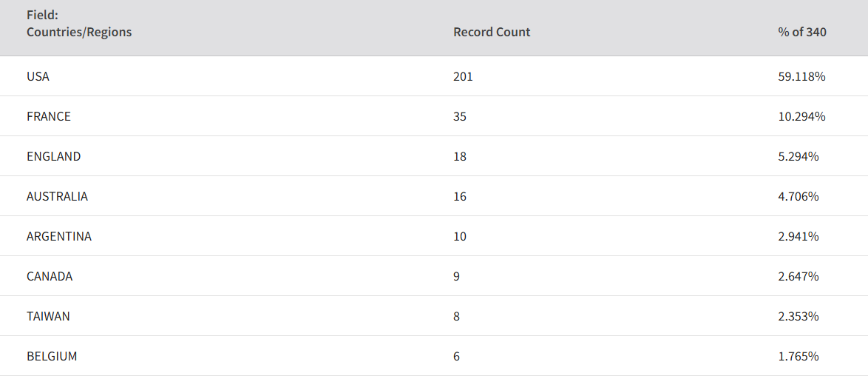Click the BELGIUM country entry
Image resolution: width=868 pixels, height=379 pixels.
[x=52, y=356]
